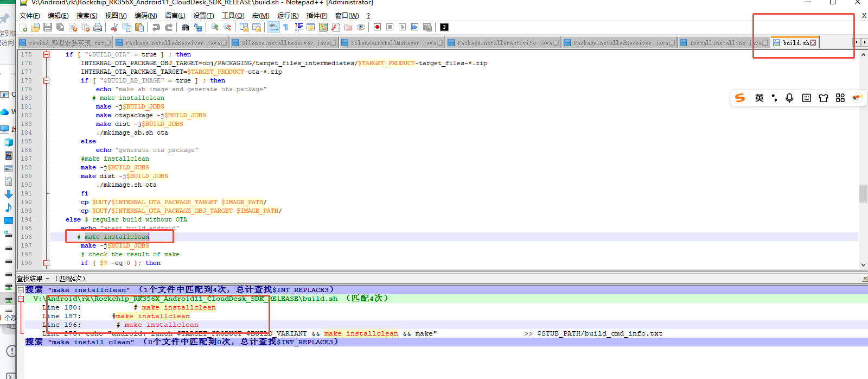Collapse the fold at line 178
The width and height of the screenshot is (868, 379).
[x=47, y=80]
